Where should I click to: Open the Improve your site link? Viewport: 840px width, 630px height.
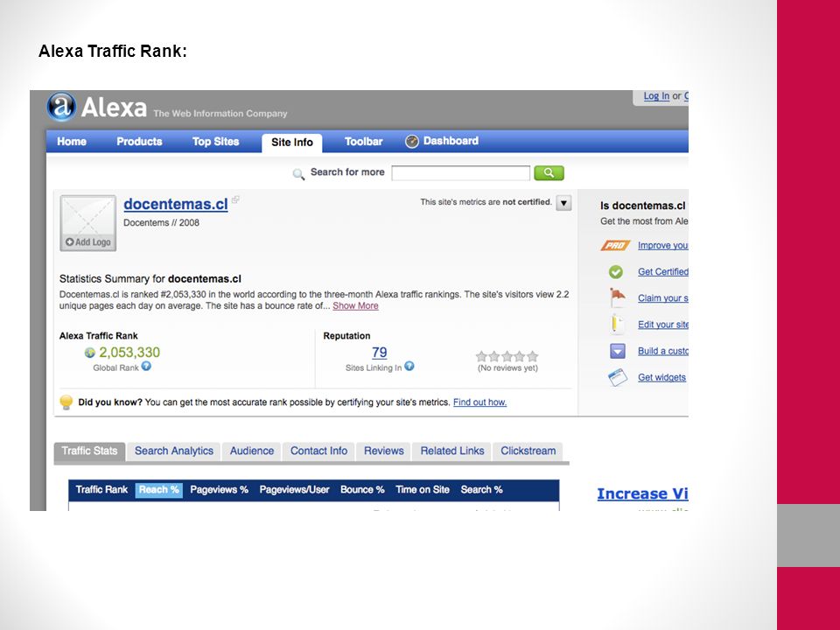click(662, 245)
